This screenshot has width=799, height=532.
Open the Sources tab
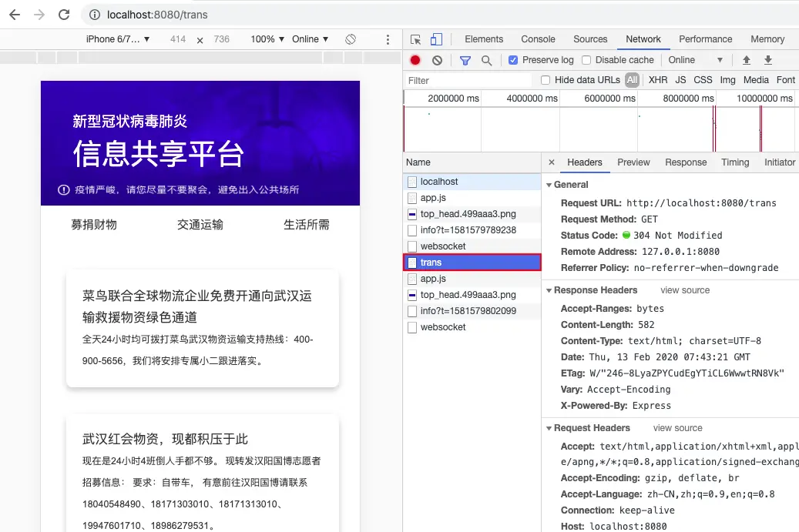click(x=590, y=39)
